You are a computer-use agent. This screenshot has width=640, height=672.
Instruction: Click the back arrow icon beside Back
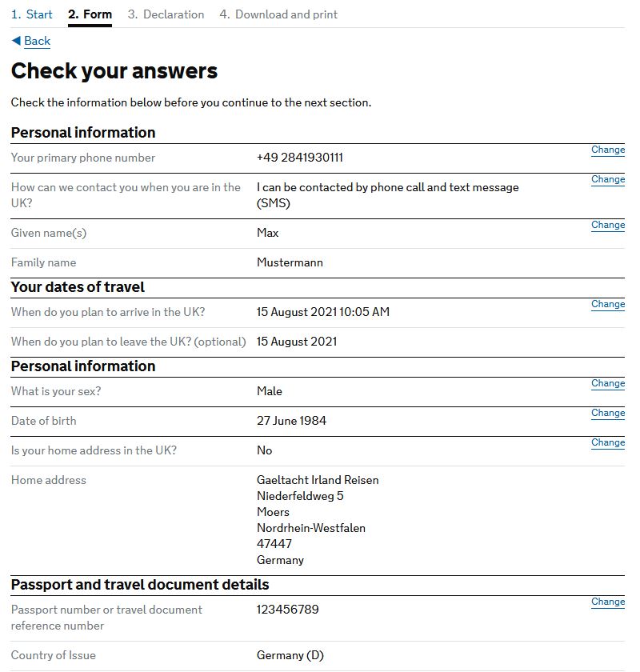click(x=17, y=41)
